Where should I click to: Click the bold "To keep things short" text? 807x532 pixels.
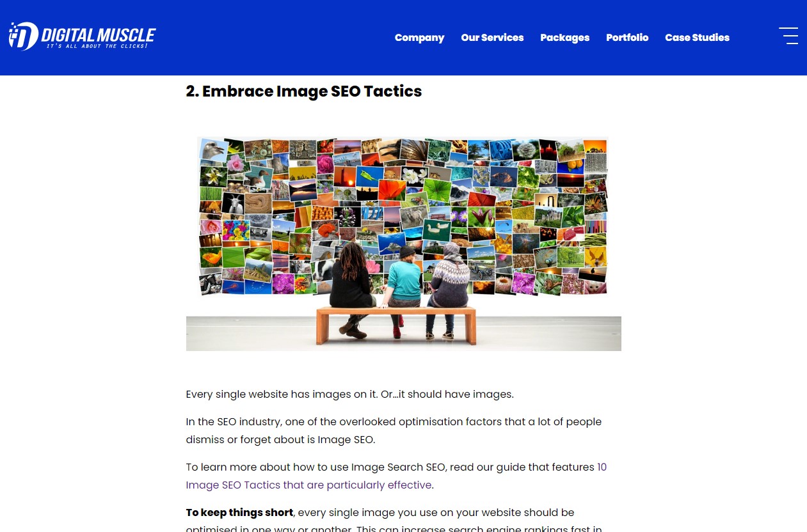tap(239, 512)
